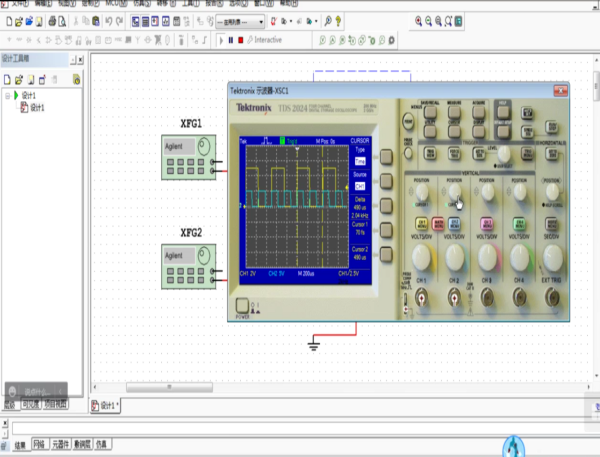This screenshot has width=600, height=457.
Task: Run the simulation with green play button
Action: [x=220, y=40]
